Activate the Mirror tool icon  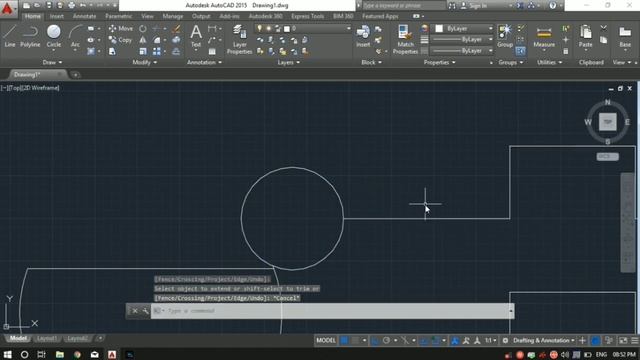142,40
